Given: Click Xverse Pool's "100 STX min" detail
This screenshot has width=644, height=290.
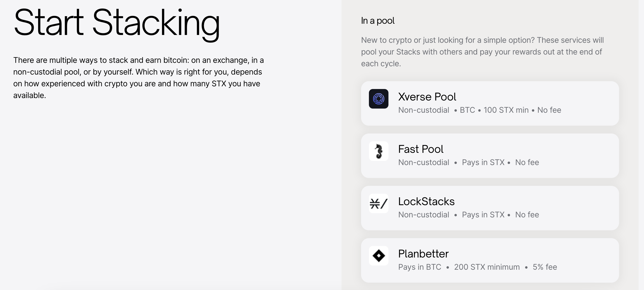Looking at the screenshot, I should [506, 110].
